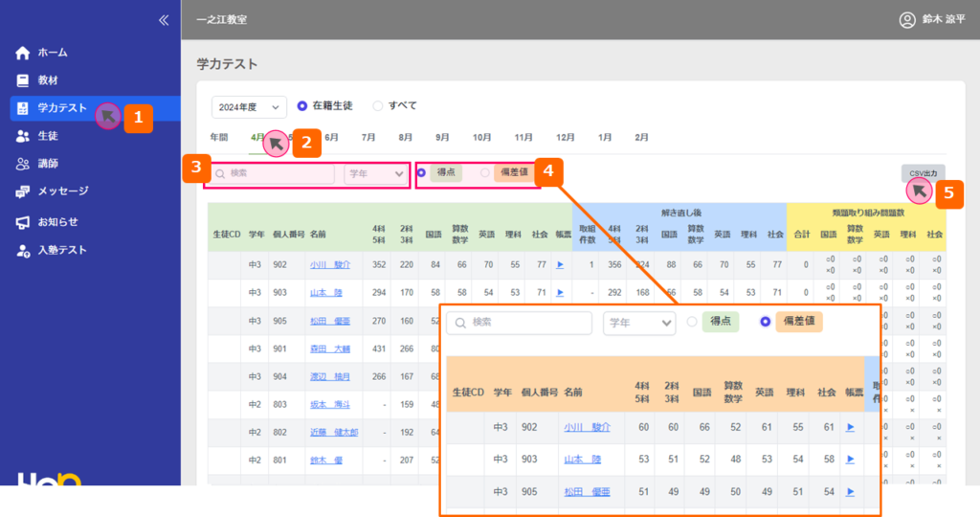Switch to the 10月 month tab
The image size is (980, 517).
tap(482, 138)
